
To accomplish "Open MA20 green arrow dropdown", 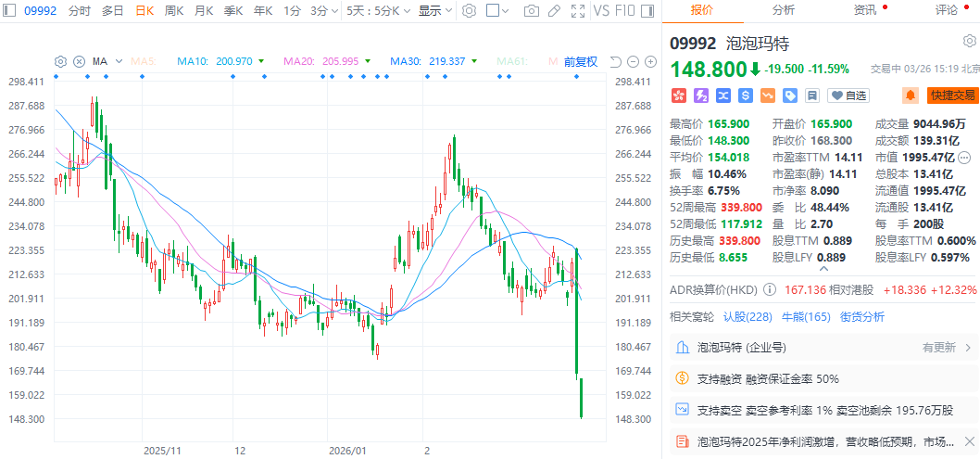I will [368, 61].
